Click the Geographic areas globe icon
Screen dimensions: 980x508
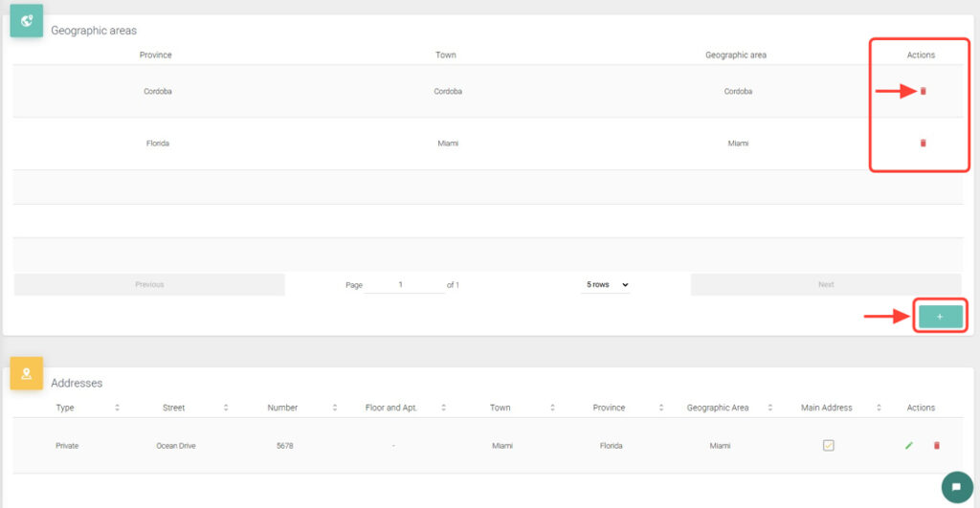27,20
